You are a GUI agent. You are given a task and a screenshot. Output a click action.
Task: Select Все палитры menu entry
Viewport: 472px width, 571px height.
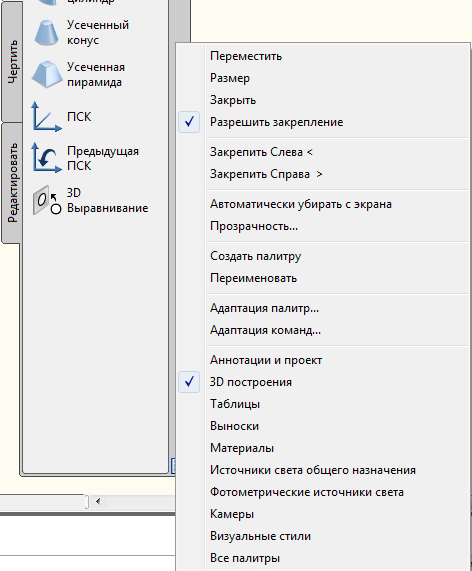point(322,558)
